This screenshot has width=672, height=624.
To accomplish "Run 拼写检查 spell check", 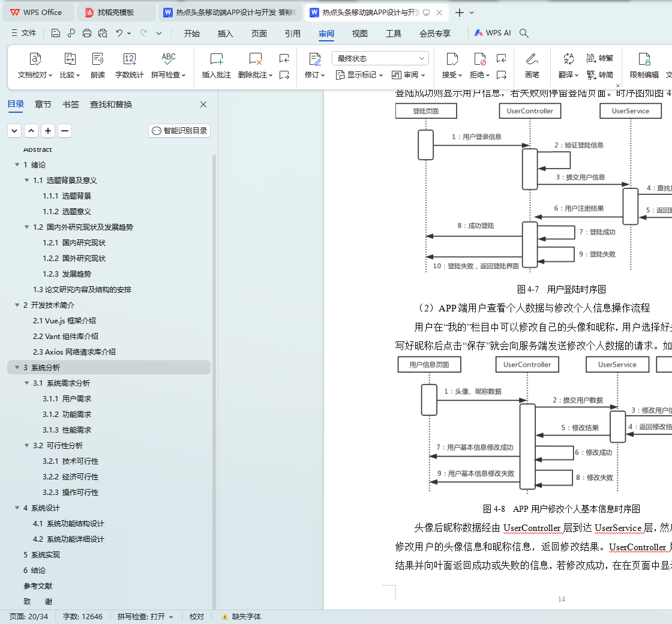I will (x=169, y=65).
